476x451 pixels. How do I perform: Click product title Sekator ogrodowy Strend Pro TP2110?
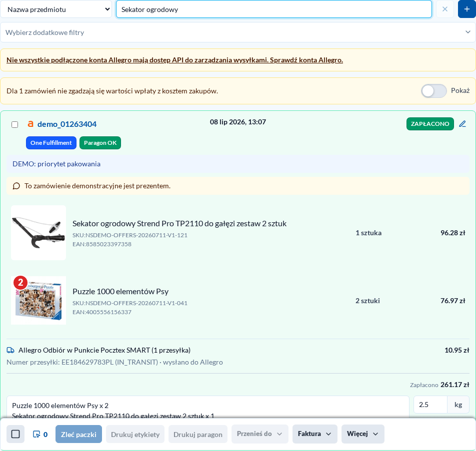179,224
